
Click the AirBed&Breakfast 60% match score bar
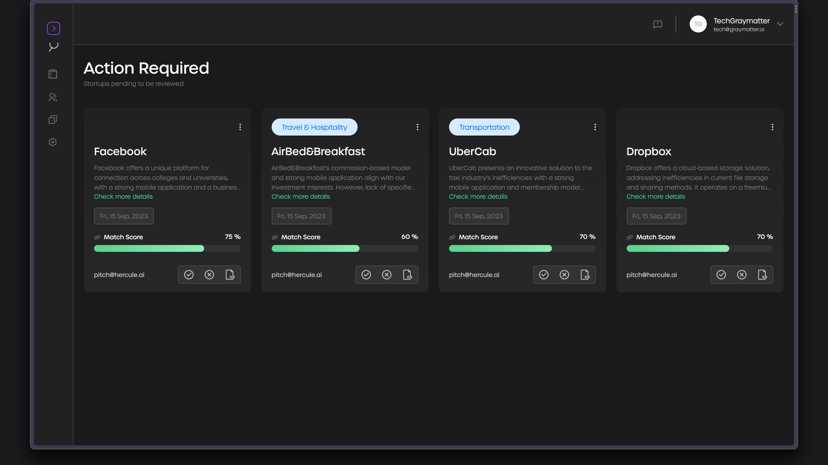click(344, 248)
